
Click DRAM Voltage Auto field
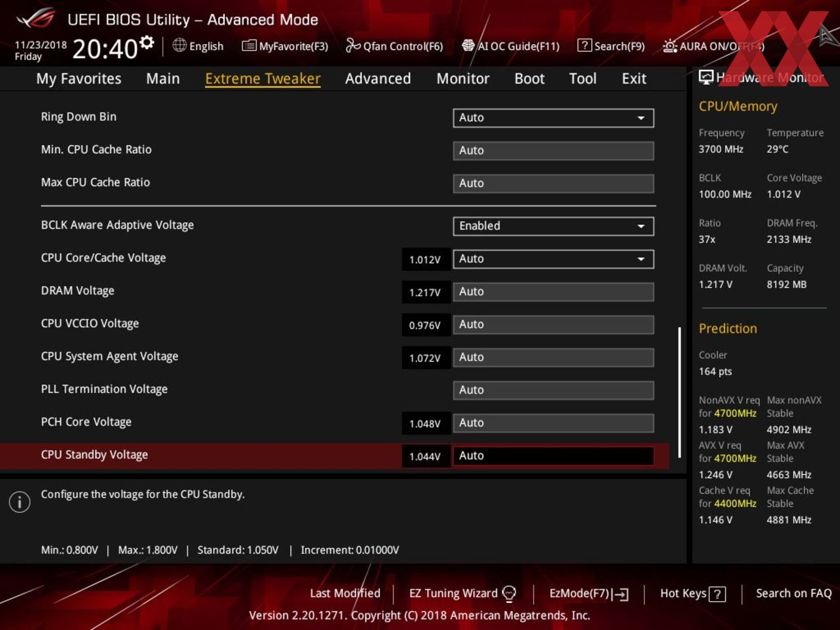pos(553,292)
